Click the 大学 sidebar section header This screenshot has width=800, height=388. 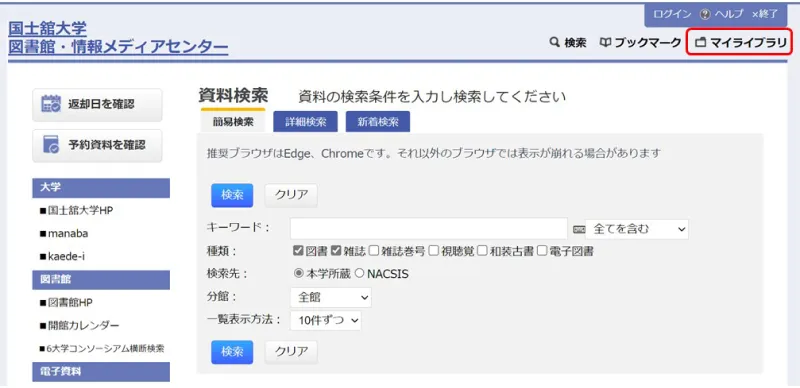pyautogui.click(x=101, y=188)
